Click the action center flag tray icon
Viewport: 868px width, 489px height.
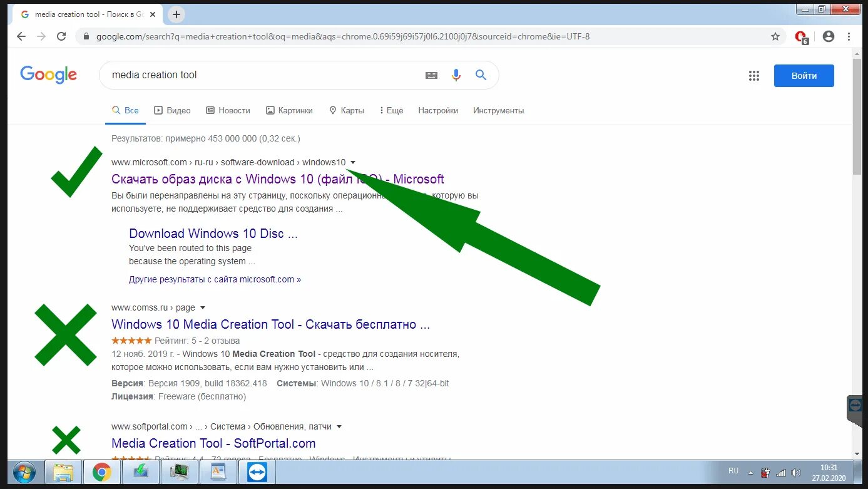[765, 473]
